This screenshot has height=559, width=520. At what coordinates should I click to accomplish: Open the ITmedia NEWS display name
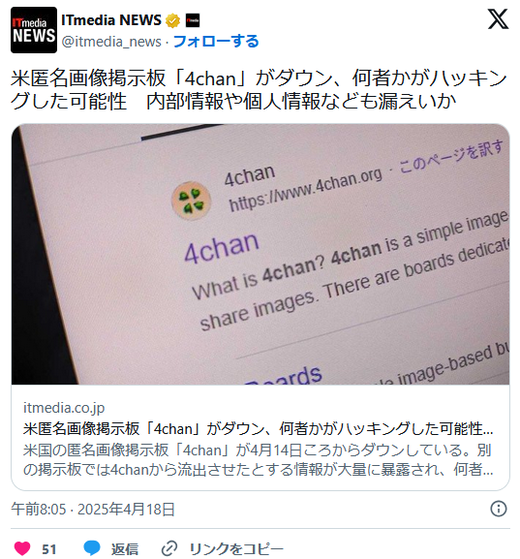(x=111, y=20)
